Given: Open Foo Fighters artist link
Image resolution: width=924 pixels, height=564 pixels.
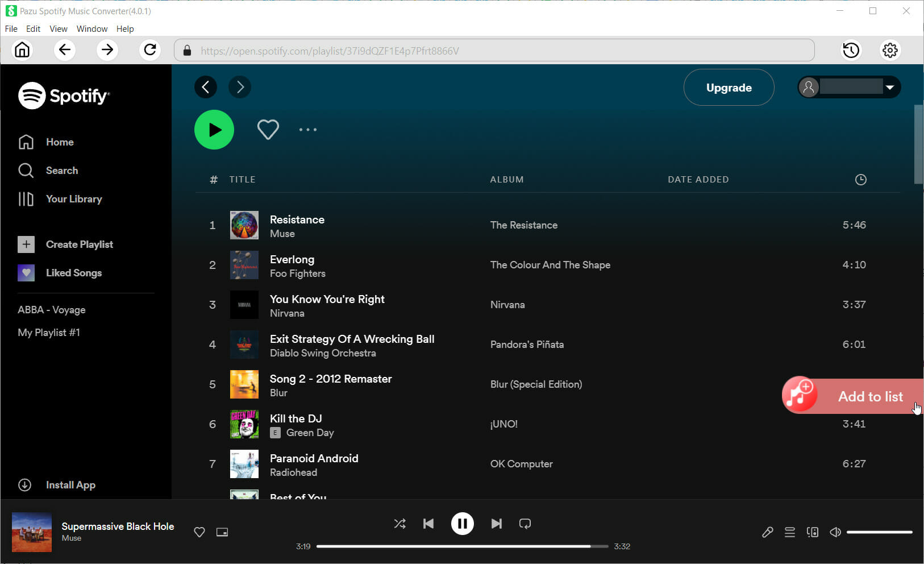Looking at the screenshot, I should 298,273.
